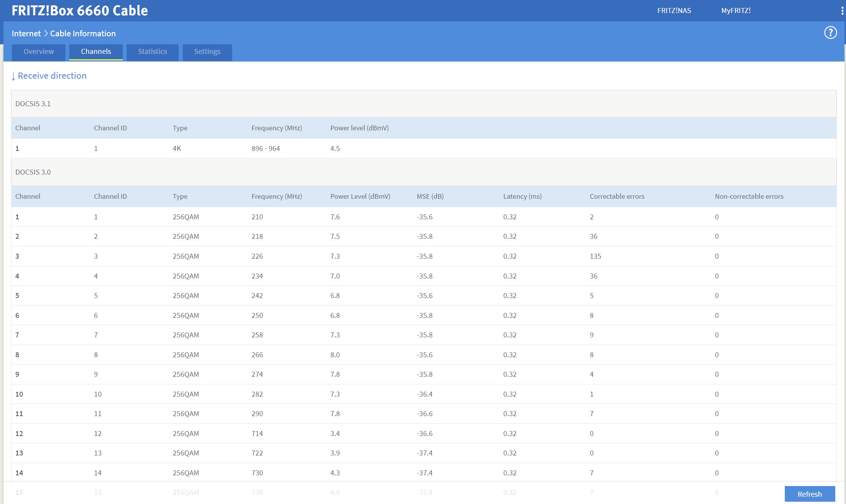Click the DOCSIS 3.1 section header
Screen dimensions: 846x504
pos(33,104)
